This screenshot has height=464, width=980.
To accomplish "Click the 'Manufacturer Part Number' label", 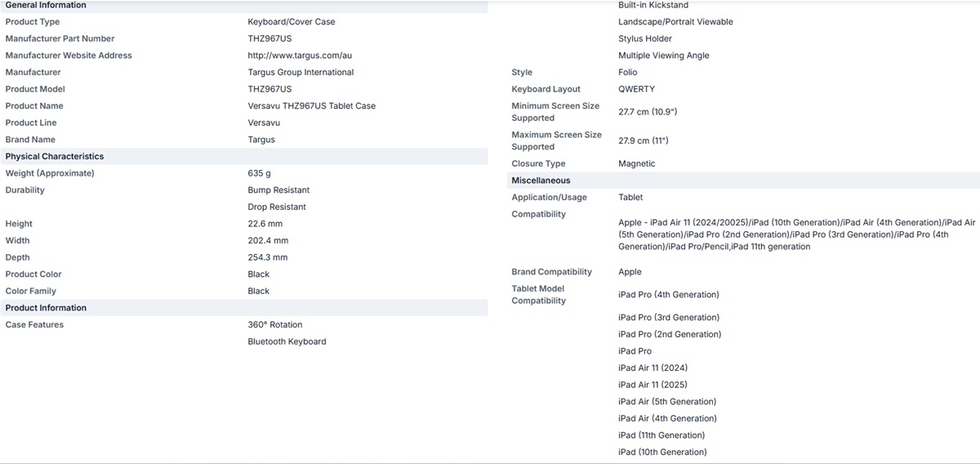I will (60, 38).
